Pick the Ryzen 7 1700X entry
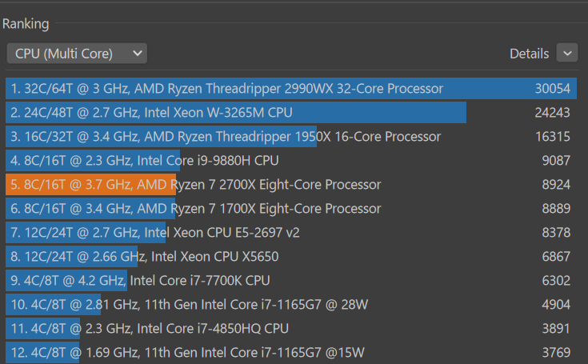The image size is (588, 364). click(291, 209)
